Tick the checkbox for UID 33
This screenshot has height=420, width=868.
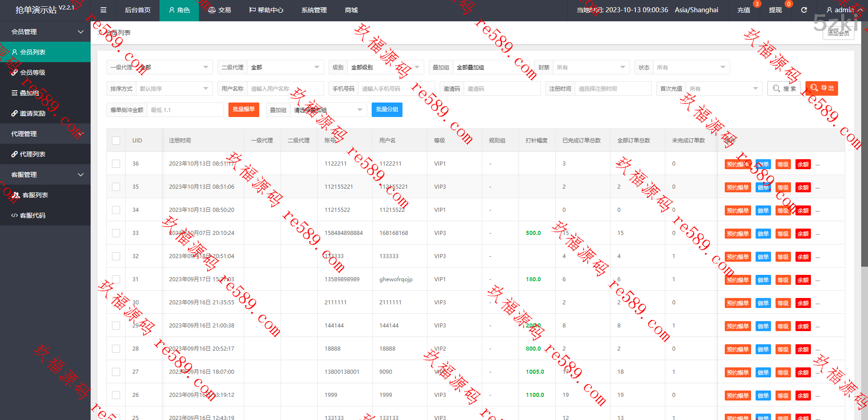coord(116,233)
